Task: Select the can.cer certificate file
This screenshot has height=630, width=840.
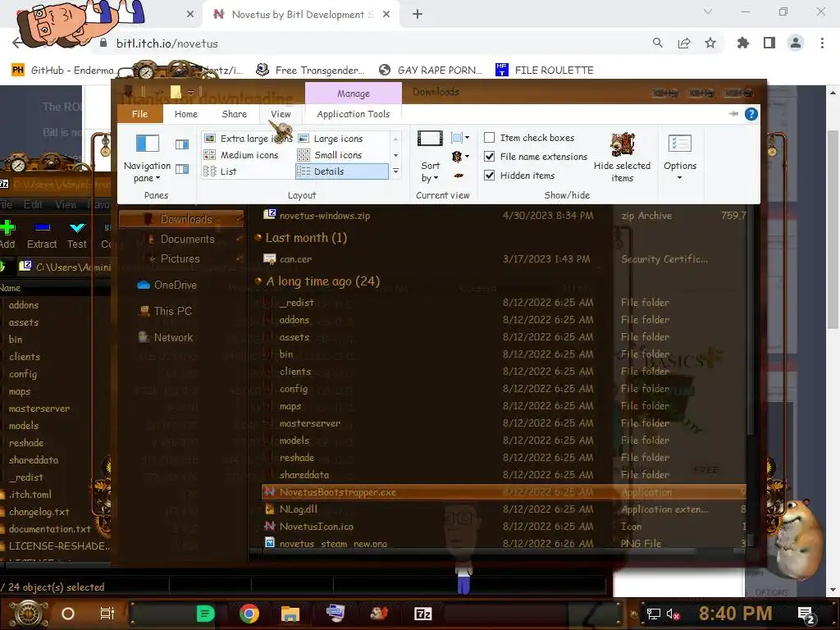Action: pyautogui.click(x=504, y=258)
